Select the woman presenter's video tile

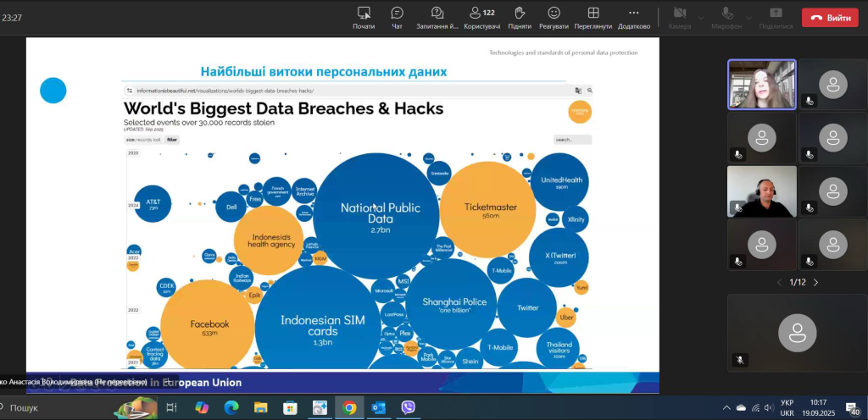(x=762, y=85)
